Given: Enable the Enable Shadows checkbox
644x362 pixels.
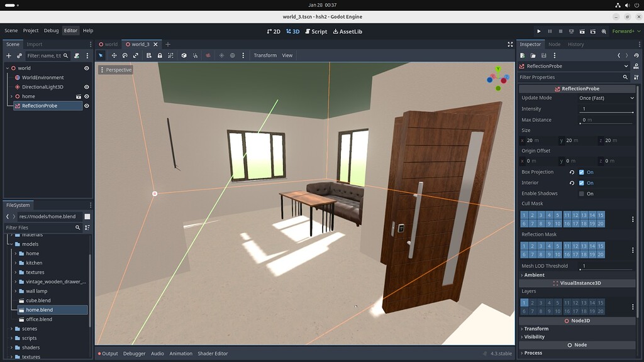Looking at the screenshot, I should (582, 194).
